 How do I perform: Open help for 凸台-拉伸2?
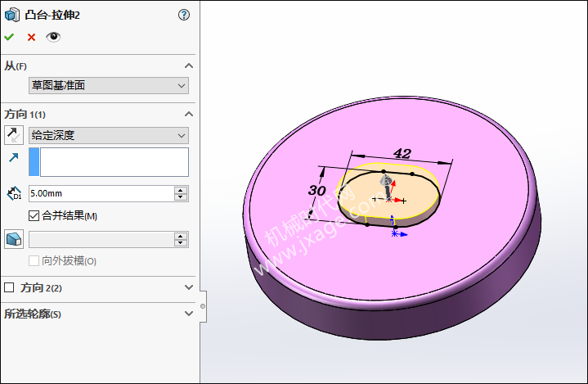point(184,15)
